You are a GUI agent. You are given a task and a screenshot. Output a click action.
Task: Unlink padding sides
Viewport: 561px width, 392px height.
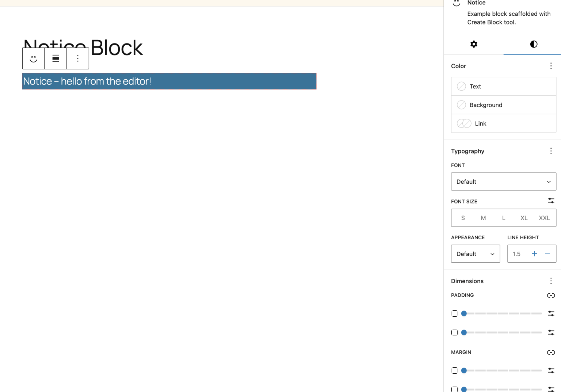click(551, 295)
